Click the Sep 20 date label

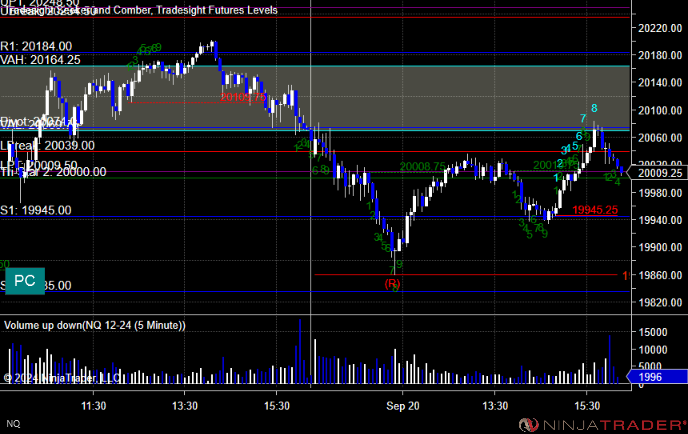[x=402, y=406]
